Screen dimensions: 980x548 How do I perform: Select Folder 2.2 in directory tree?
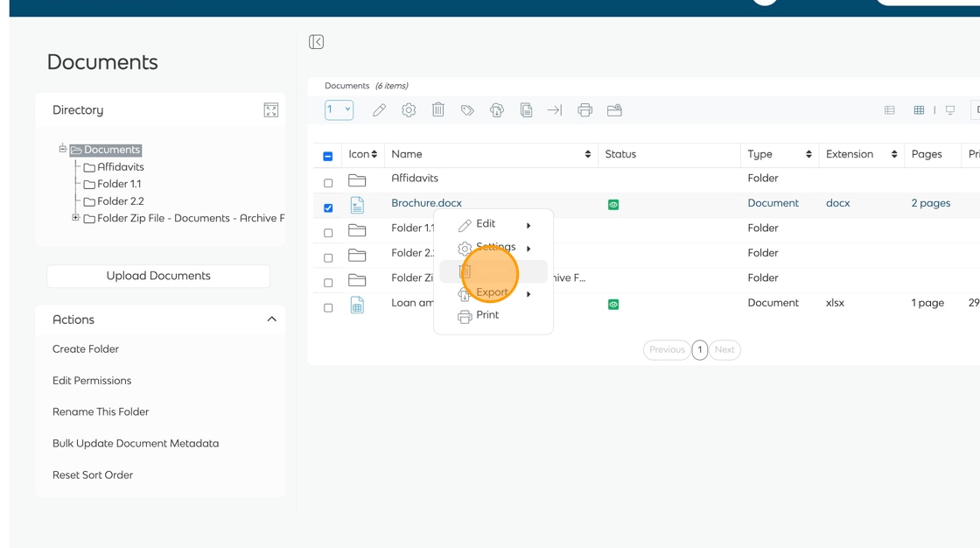pyautogui.click(x=121, y=201)
